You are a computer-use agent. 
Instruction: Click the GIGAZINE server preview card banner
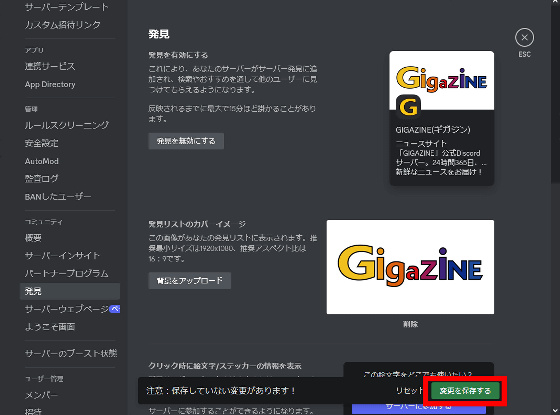(442, 80)
